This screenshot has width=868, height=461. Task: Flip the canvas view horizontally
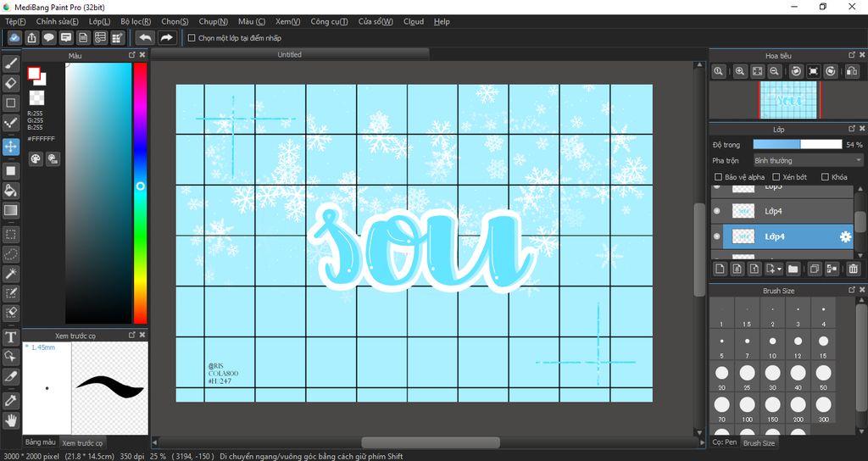(x=852, y=71)
